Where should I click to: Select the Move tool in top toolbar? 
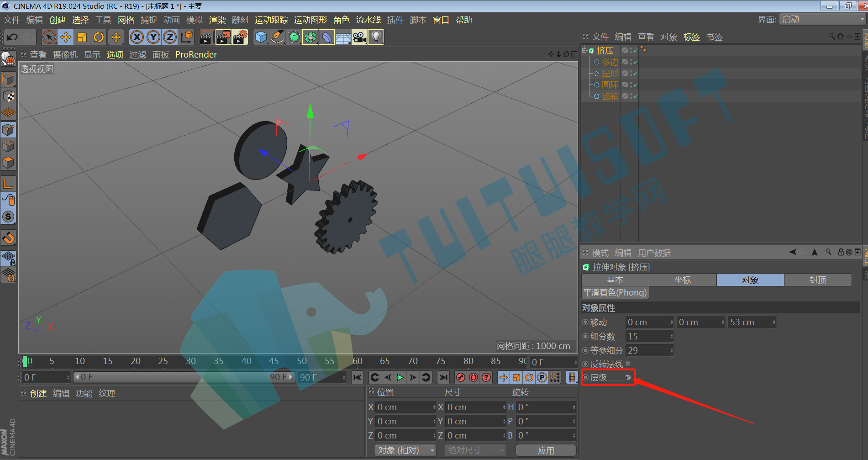(x=66, y=37)
